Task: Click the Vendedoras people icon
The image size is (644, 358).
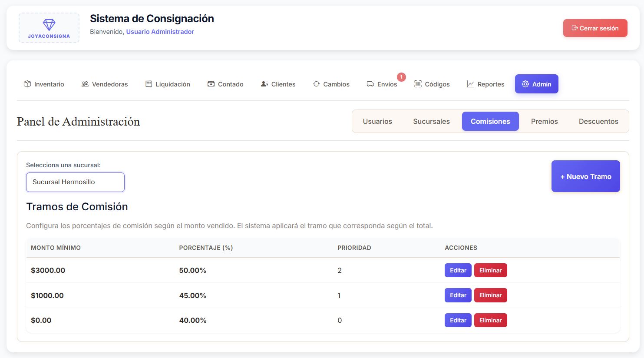Action: point(85,84)
